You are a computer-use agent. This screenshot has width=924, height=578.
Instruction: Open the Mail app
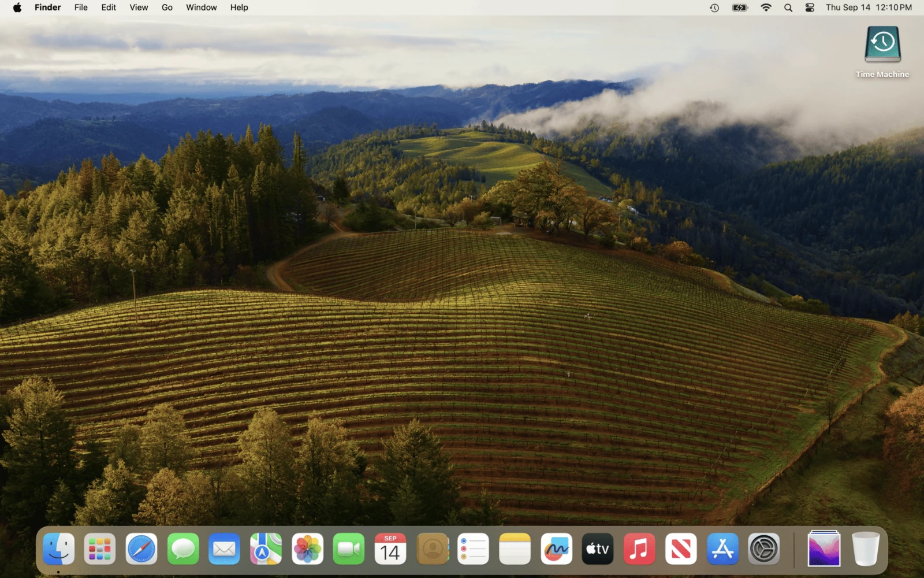pos(224,549)
